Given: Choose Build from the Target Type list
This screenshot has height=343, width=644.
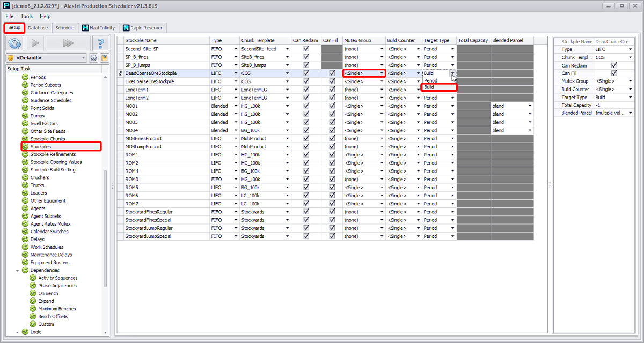Looking at the screenshot, I should pos(438,87).
